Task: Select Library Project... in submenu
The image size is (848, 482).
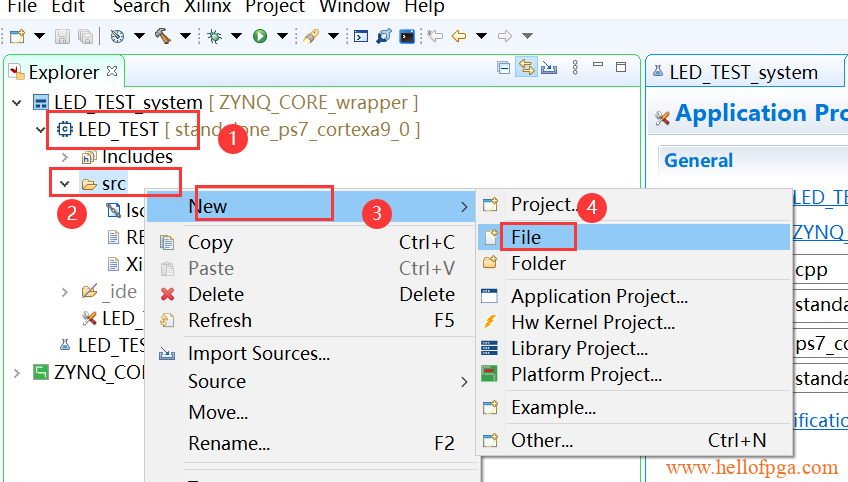Action: pyautogui.click(x=634, y=348)
